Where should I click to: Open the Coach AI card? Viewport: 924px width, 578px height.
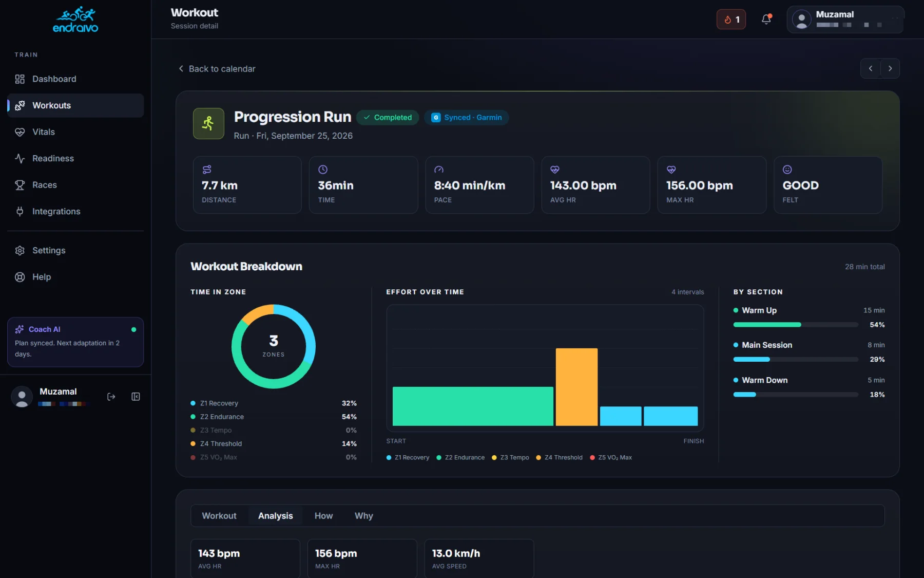point(75,342)
